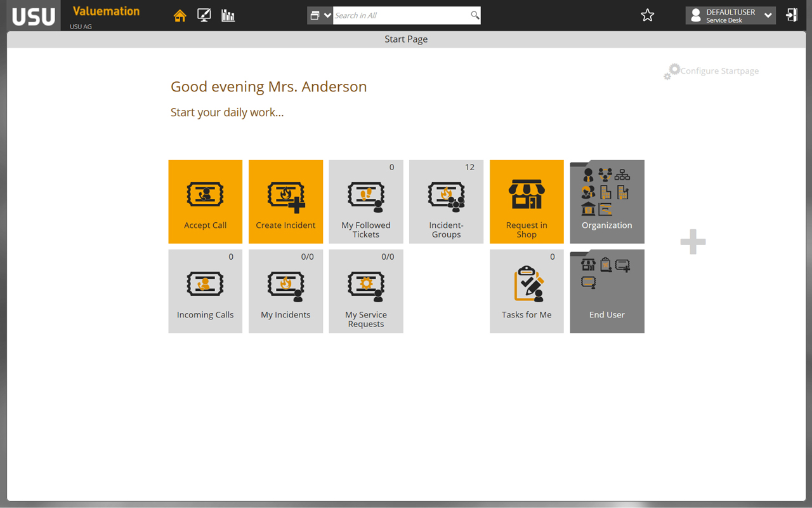Open the monitor workspace icon in header
812x508 pixels.
[204, 16]
